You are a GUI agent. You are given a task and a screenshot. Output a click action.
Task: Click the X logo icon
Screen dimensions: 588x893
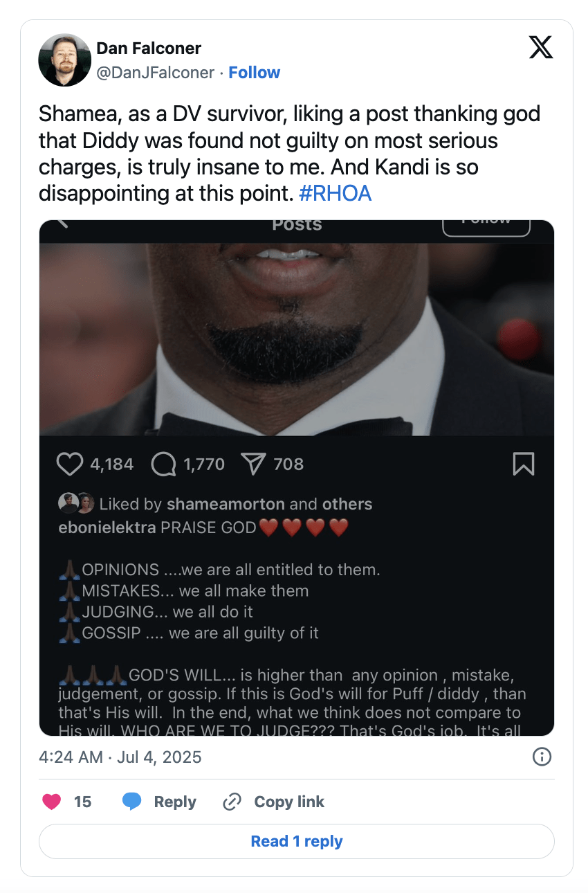coord(540,47)
